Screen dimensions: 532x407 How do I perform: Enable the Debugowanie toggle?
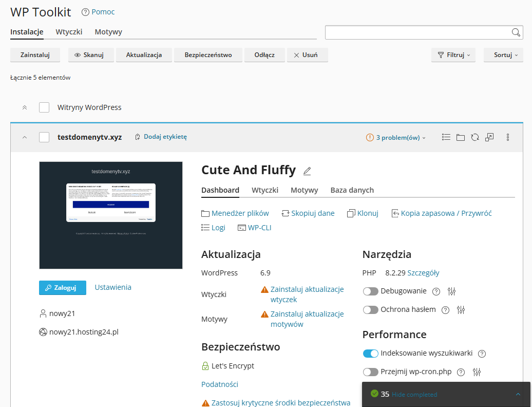point(370,291)
